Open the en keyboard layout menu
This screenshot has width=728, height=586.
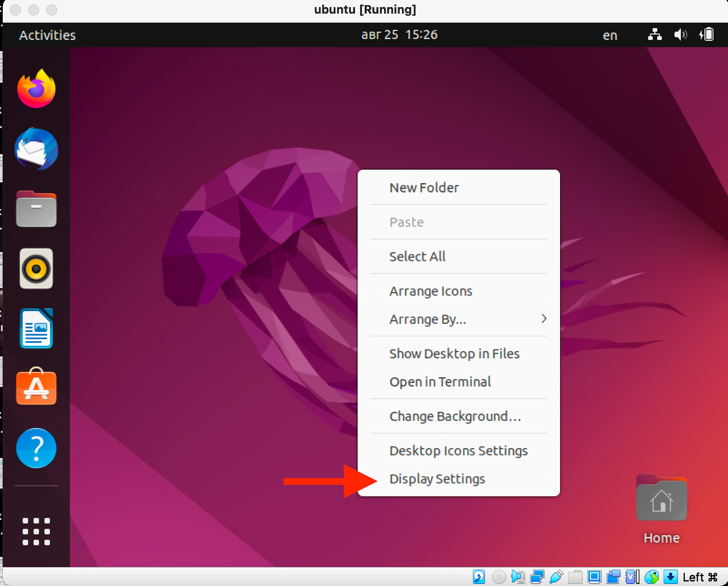(x=610, y=35)
